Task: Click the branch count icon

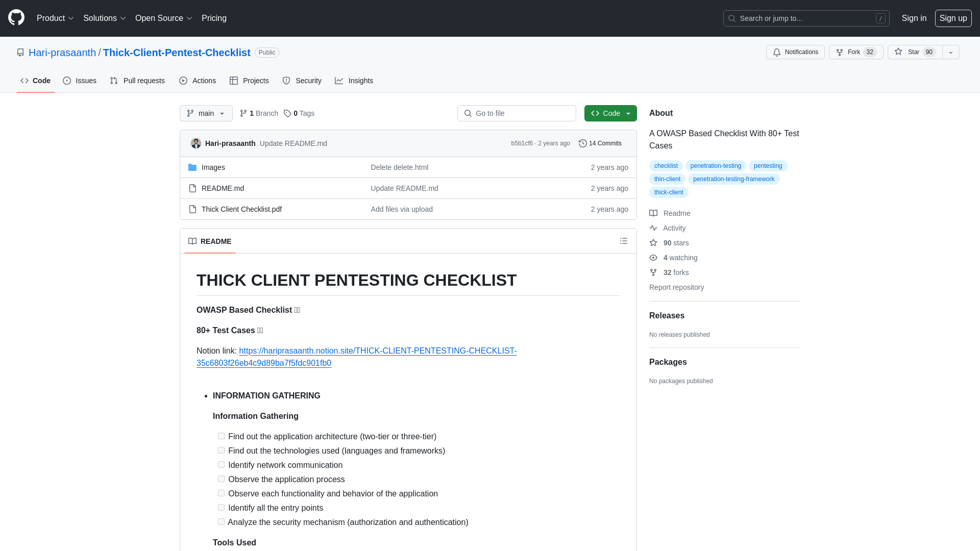Action: [243, 113]
